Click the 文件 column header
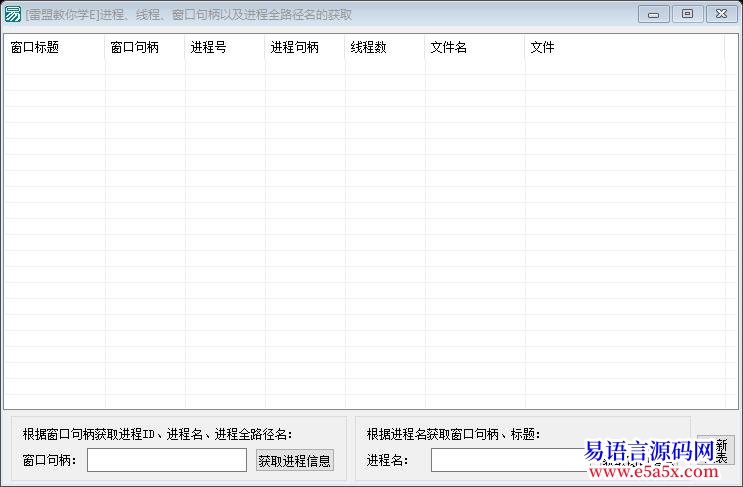 (x=625, y=47)
